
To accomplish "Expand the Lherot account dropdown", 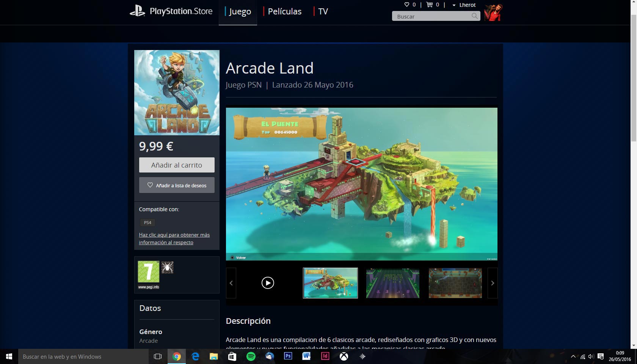I will (464, 5).
